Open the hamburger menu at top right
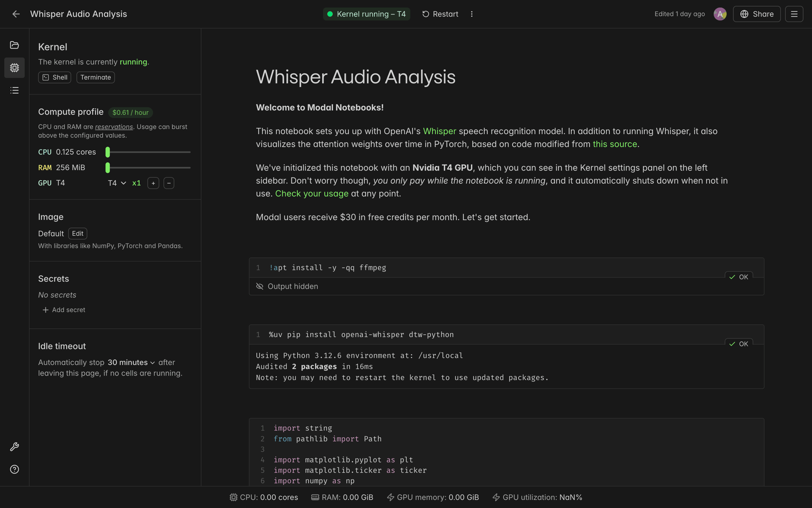 [x=794, y=14]
